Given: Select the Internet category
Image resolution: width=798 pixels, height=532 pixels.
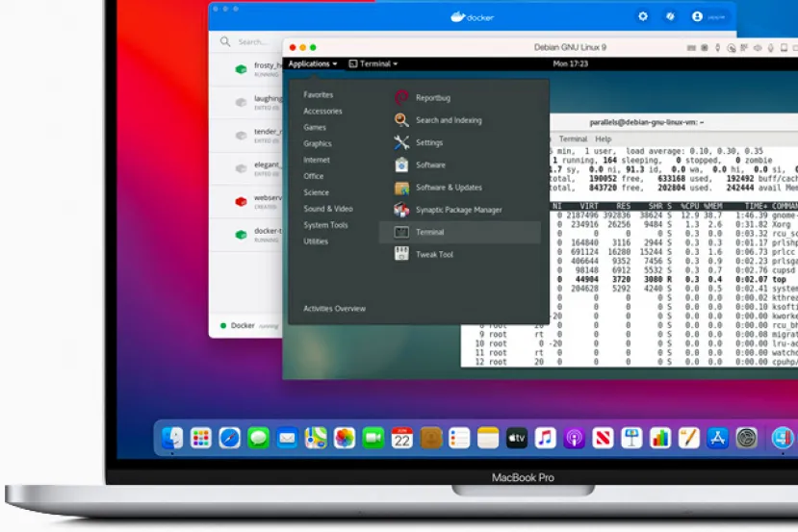Looking at the screenshot, I should click(x=317, y=160).
